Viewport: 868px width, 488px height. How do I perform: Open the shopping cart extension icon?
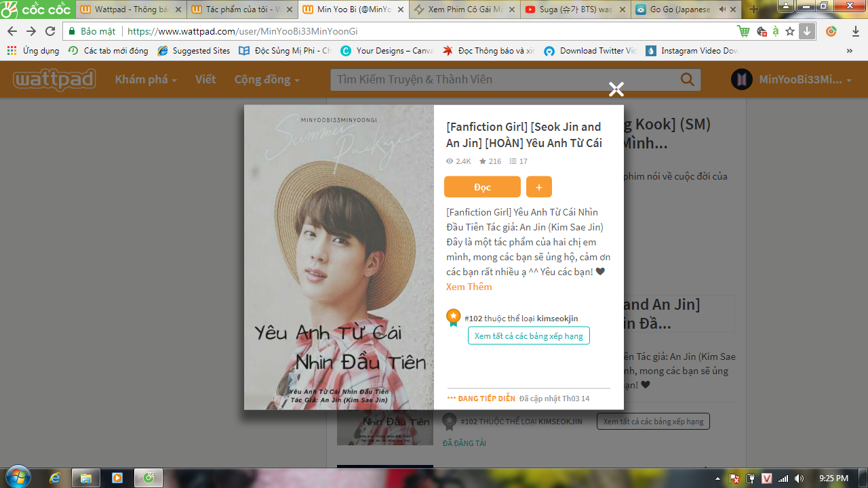tap(744, 31)
